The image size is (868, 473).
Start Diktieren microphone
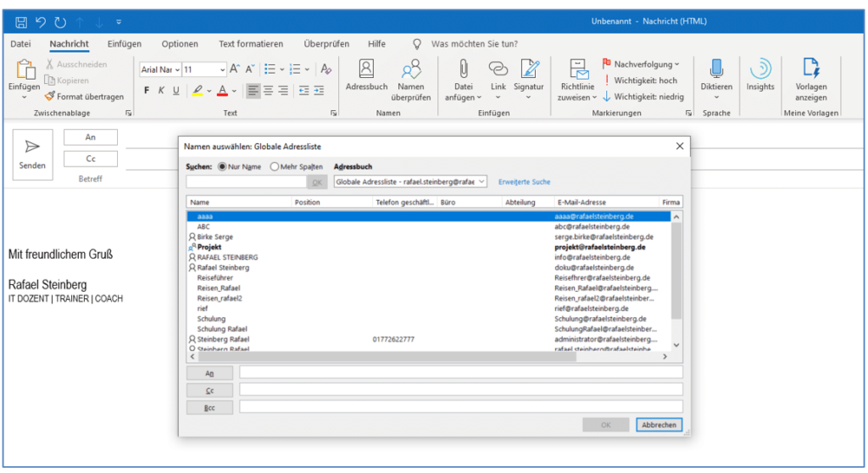(716, 81)
